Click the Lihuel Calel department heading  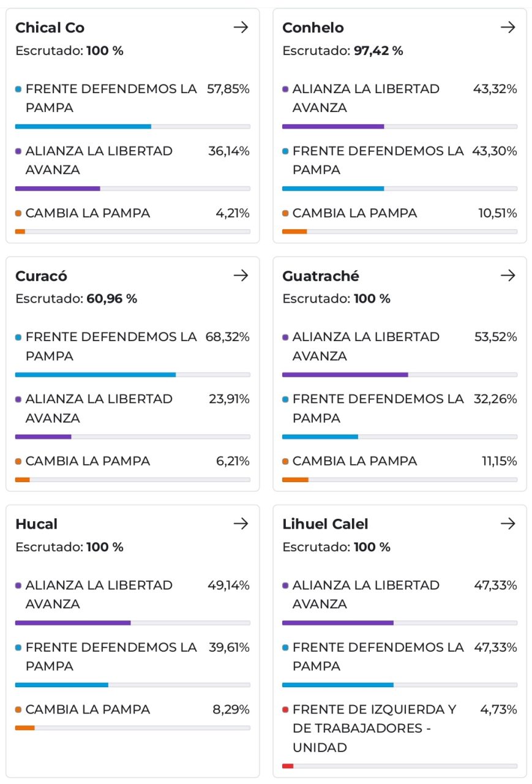tap(325, 524)
